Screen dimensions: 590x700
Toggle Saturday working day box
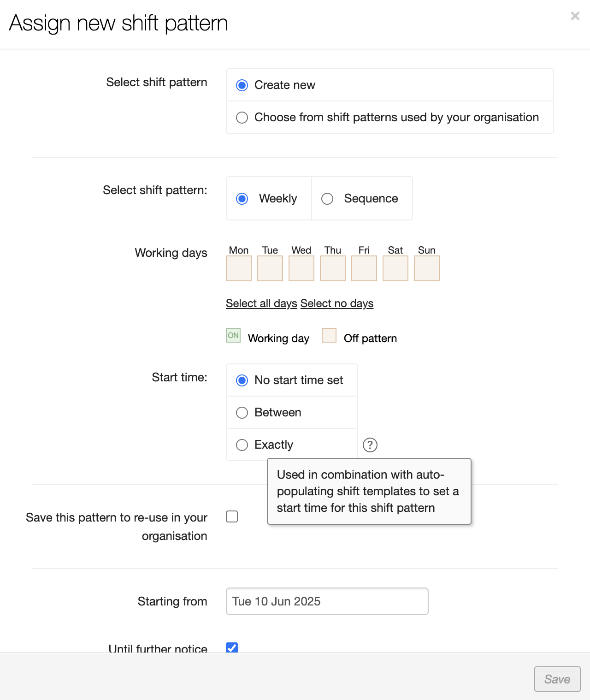(x=395, y=268)
